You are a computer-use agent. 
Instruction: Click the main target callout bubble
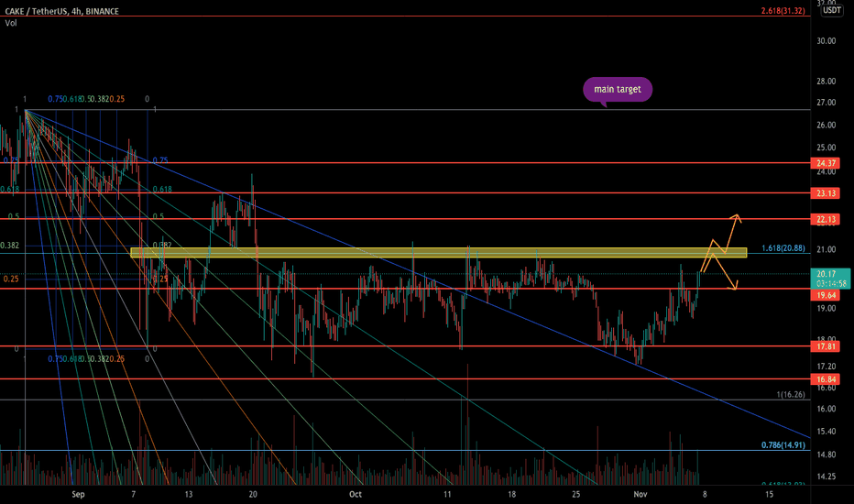click(617, 90)
